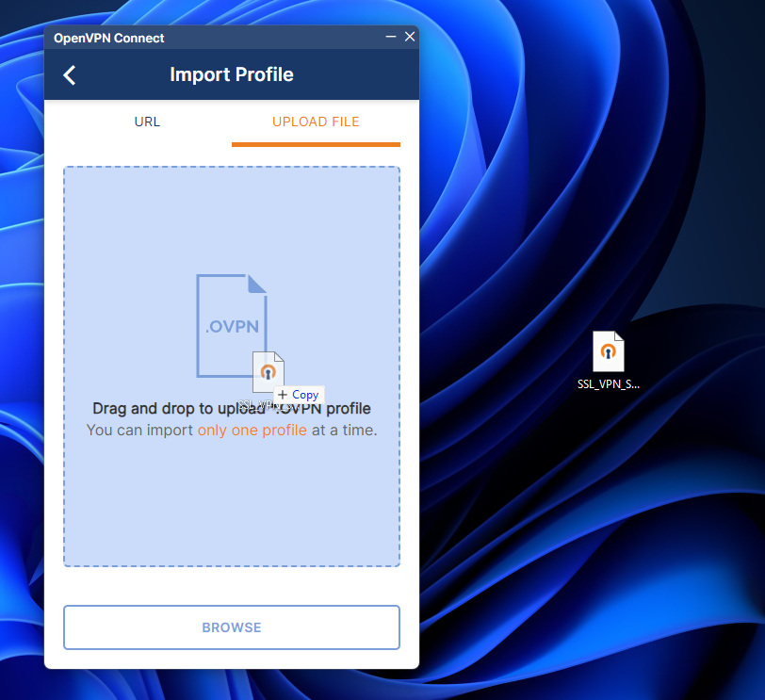Click the SSL_VPN_S... file name label on desktop

609,384
